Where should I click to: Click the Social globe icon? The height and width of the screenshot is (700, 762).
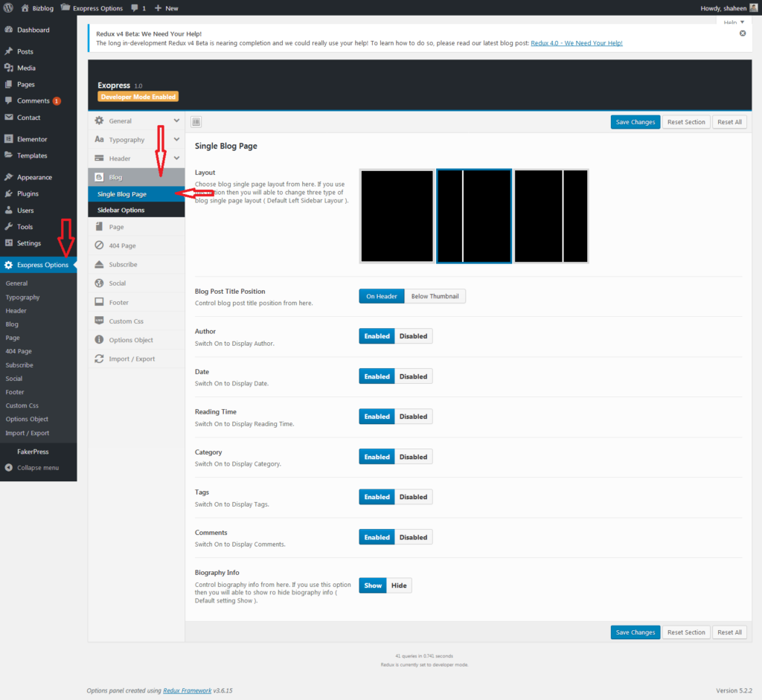[x=99, y=283]
